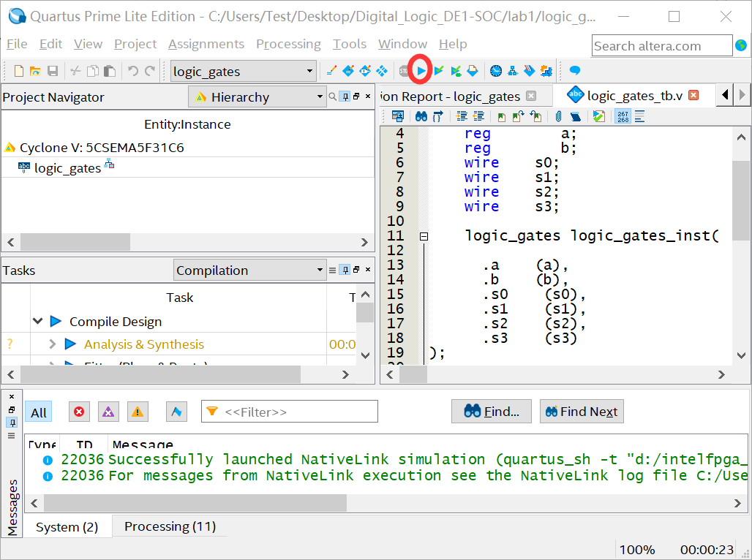Open the Assignments menu
The image size is (752, 560).
click(206, 44)
